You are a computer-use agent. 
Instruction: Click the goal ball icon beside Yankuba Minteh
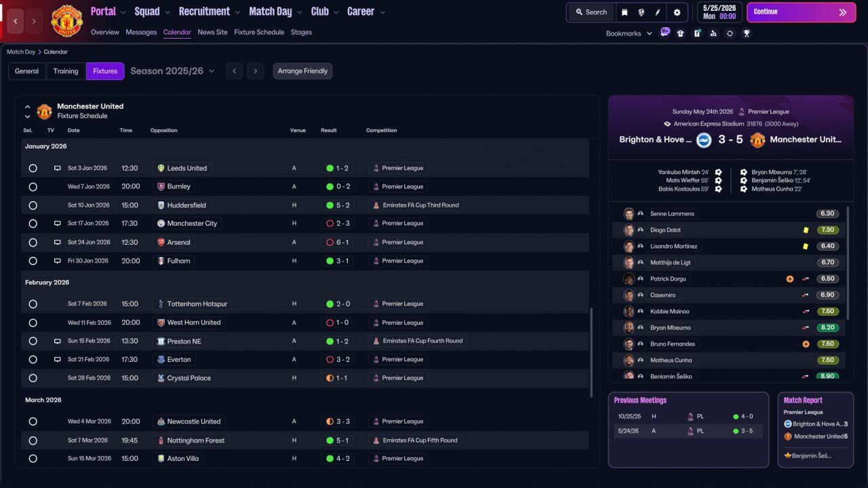(718, 172)
